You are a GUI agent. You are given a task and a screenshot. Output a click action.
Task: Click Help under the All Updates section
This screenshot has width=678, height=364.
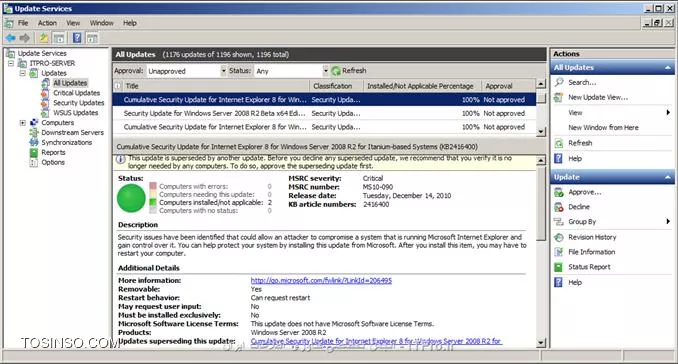[575, 159]
